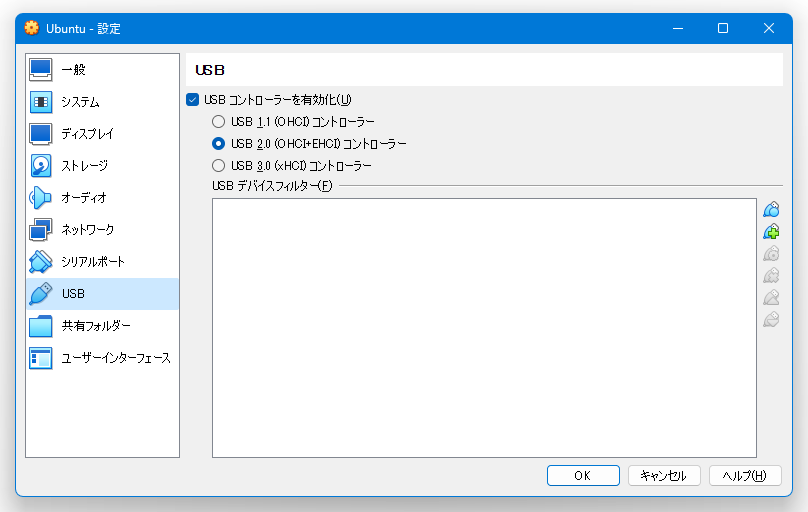Move selected USB filter down icon
This screenshot has height=512, width=808.
(x=771, y=320)
